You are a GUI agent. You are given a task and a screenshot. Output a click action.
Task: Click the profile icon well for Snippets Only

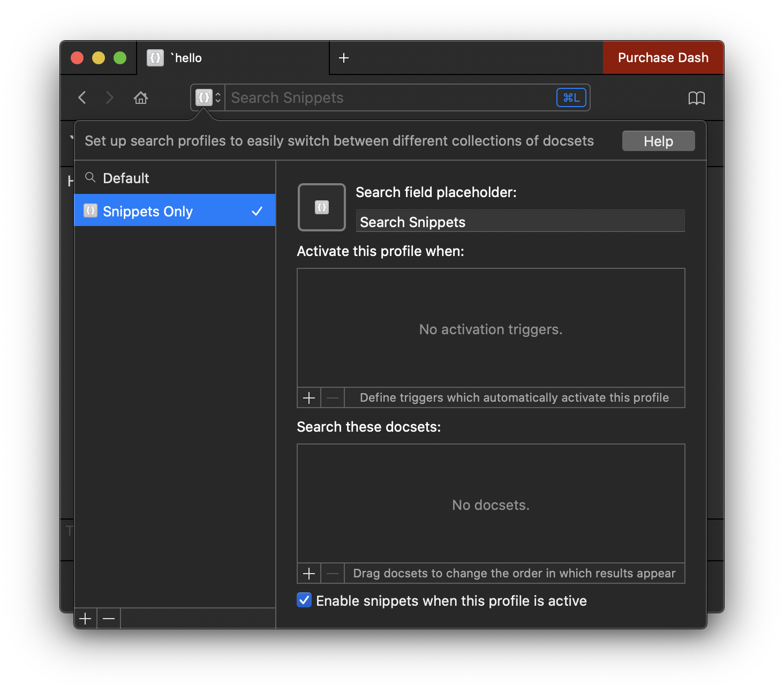322,207
